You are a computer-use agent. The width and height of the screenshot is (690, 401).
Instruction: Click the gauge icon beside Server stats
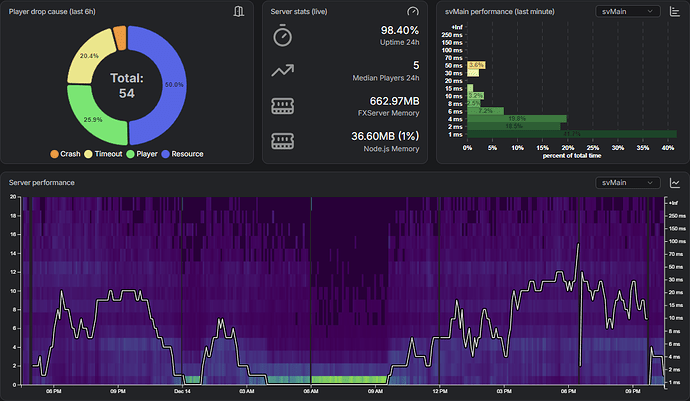413,11
